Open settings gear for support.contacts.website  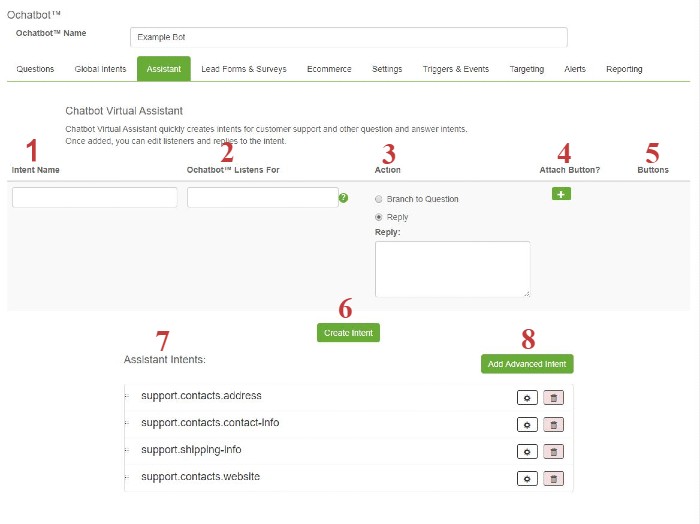(x=527, y=479)
